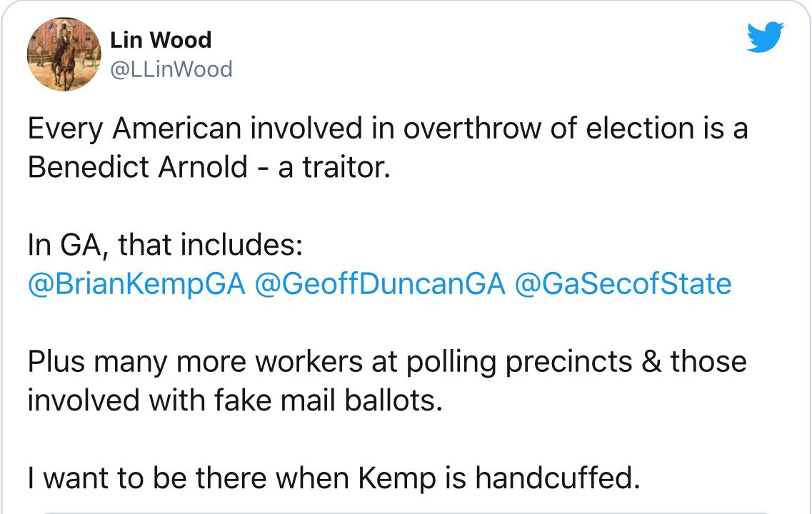Click the line "In GA, that includes:"
The image size is (812, 514).
(x=166, y=246)
